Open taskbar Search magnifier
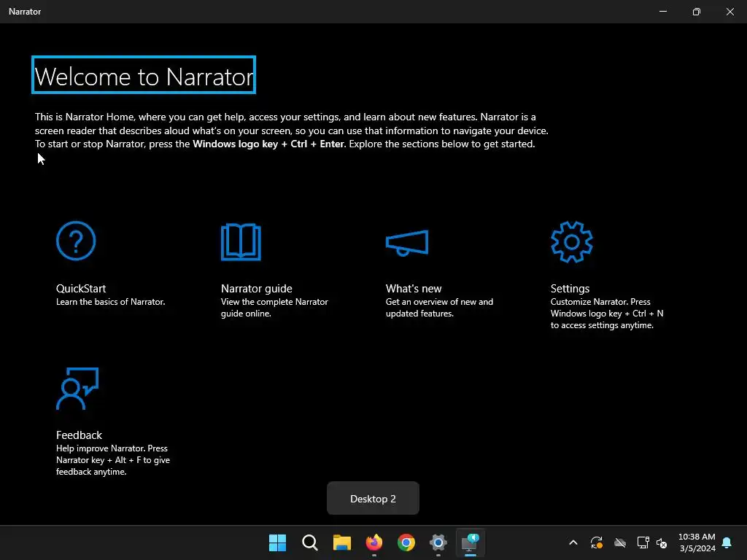Image resolution: width=747 pixels, height=560 pixels. click(309, 542)
